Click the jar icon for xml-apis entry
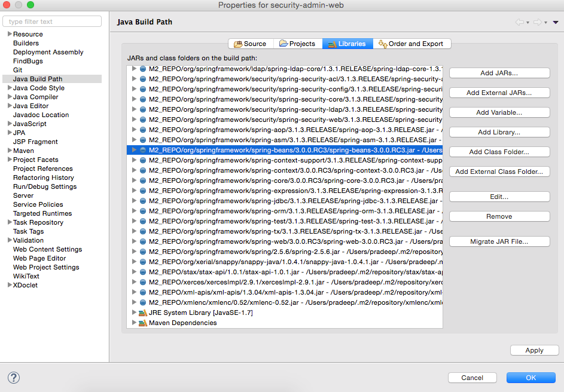This screenshot has height=392, width=564. pyautogui.click(x=143, y=292)
